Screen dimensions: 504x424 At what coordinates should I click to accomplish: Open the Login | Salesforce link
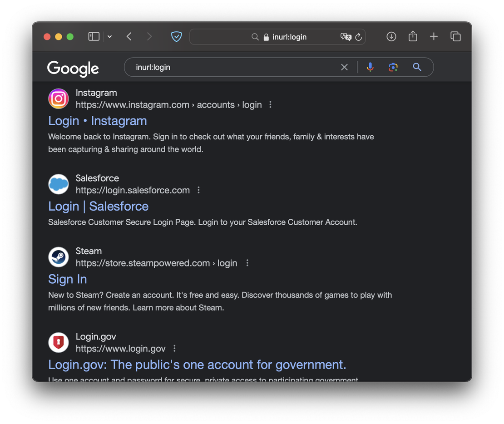click(98, 206)
